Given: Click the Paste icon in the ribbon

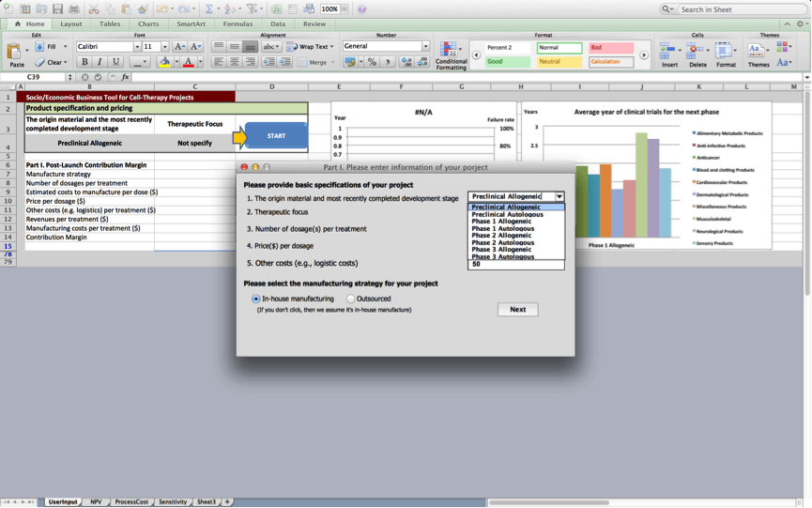Looking at the screenshot, I should 16,52.
